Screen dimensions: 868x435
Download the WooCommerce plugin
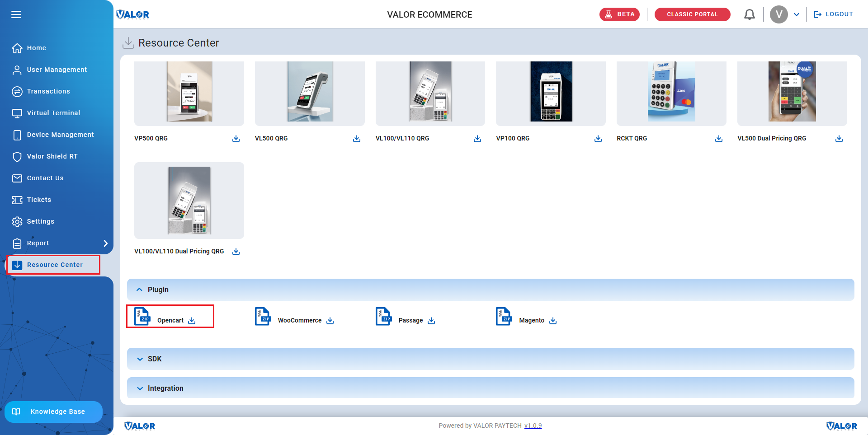[330, 320]
